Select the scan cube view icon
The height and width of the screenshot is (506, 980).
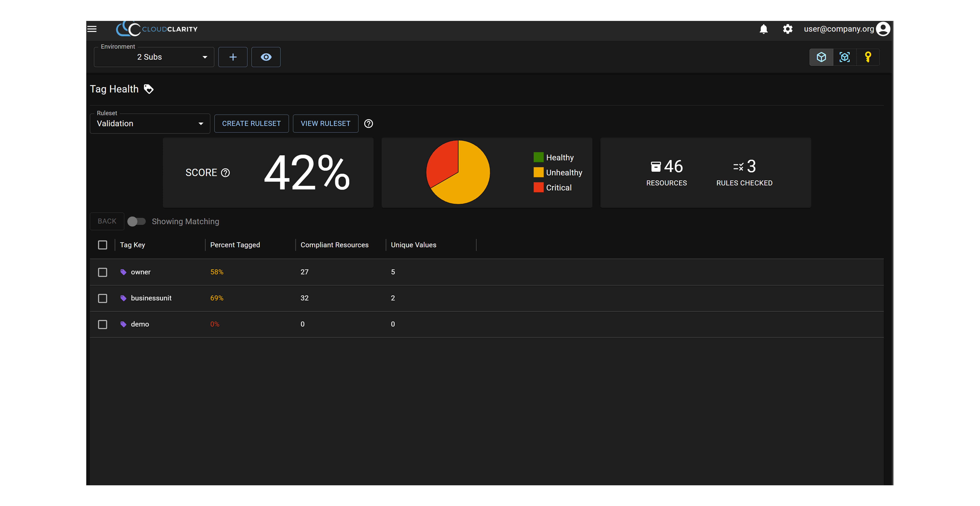[845, 57]
